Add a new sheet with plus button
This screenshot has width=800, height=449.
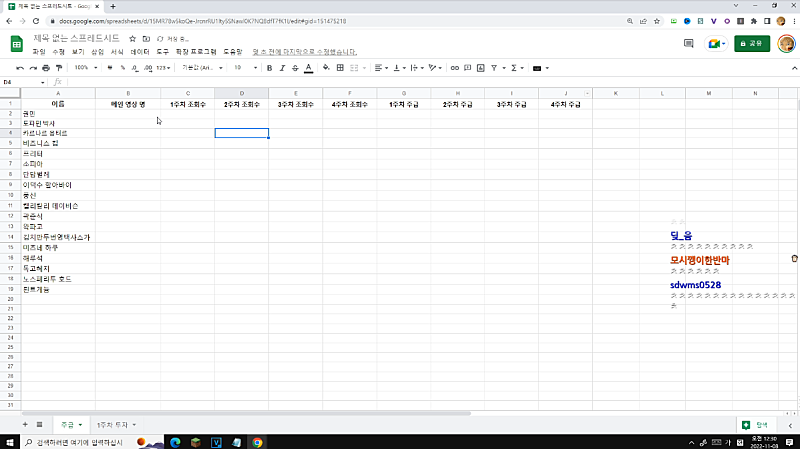[x=24, y=424]
